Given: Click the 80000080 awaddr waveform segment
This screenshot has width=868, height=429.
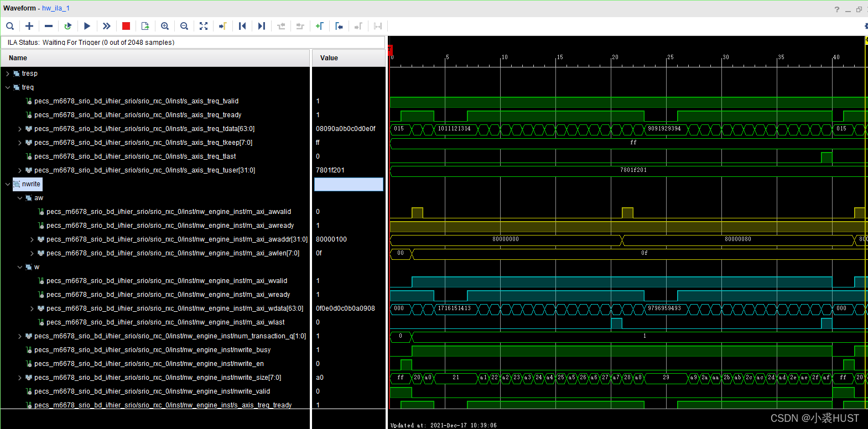Looking at the screenshot, I should pyautogui.click(x=738, y=239).
